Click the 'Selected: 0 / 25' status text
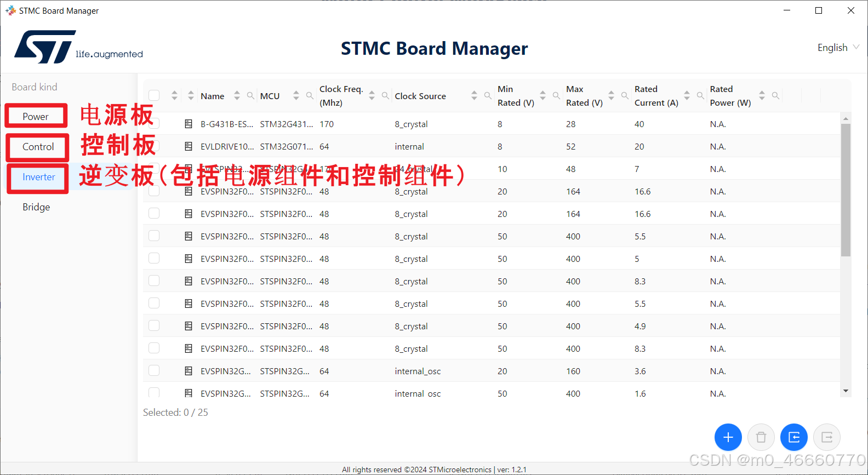 175,412
